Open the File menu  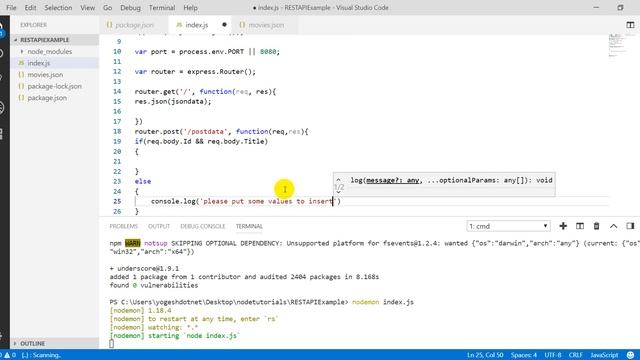(x=11, y=8)
